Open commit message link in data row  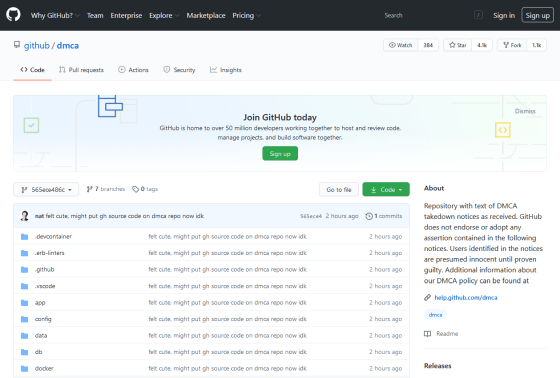228,335
